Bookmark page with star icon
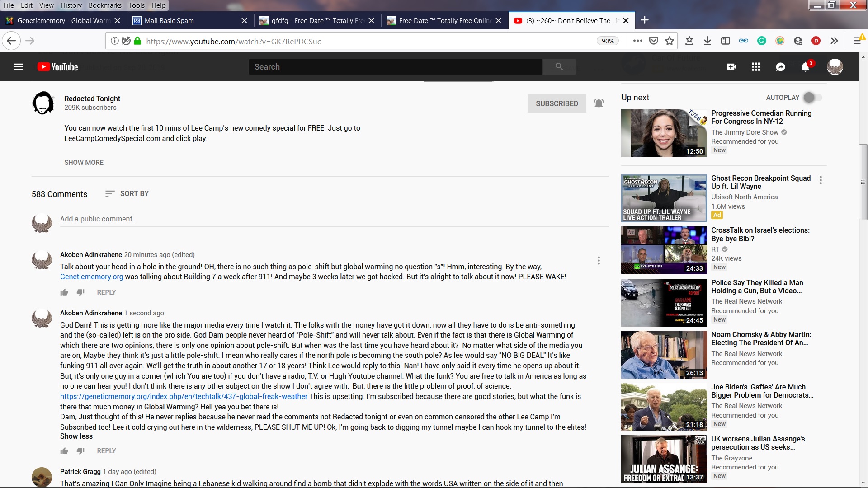Image resolution: width=868 pixels, height=488 pixels. (x=670, y=41)
